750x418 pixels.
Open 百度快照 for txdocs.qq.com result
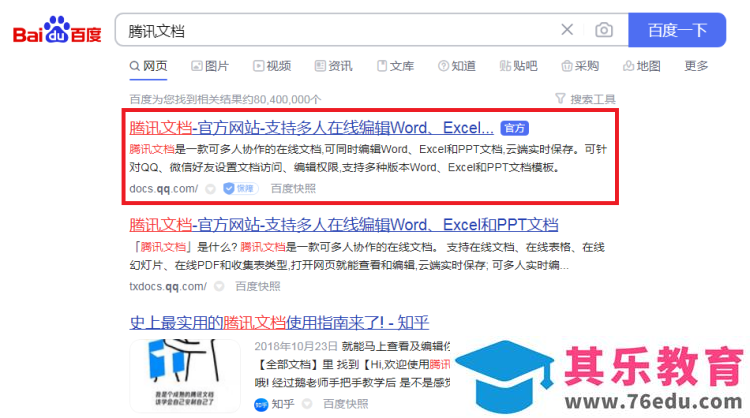[258, 286]
